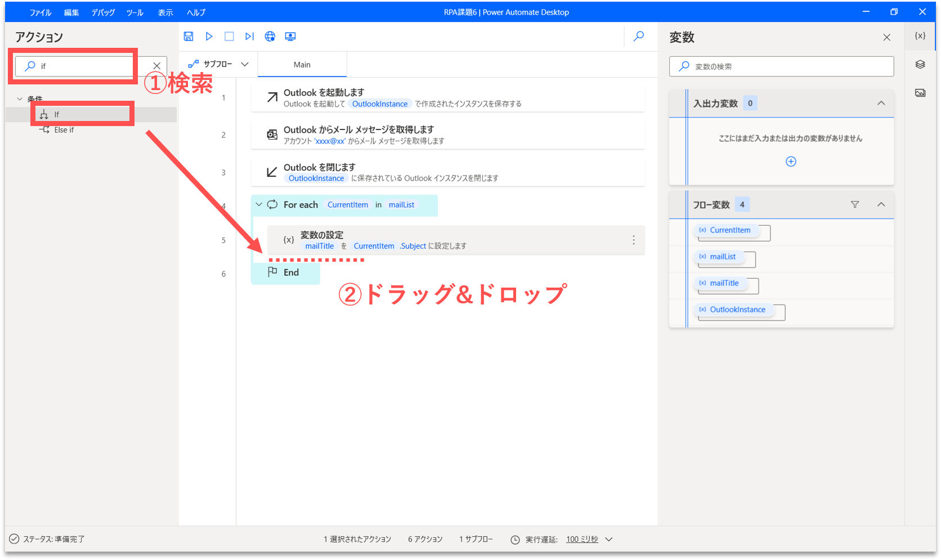The height and width of the screenshot is (560, 941).
Task: Filter flow variables with funnel icon
Action: pyautogui.click(x=855, y=205)
